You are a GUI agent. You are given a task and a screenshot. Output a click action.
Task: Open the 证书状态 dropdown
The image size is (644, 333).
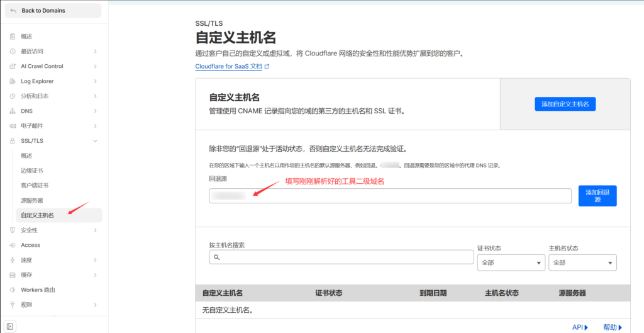511,262
